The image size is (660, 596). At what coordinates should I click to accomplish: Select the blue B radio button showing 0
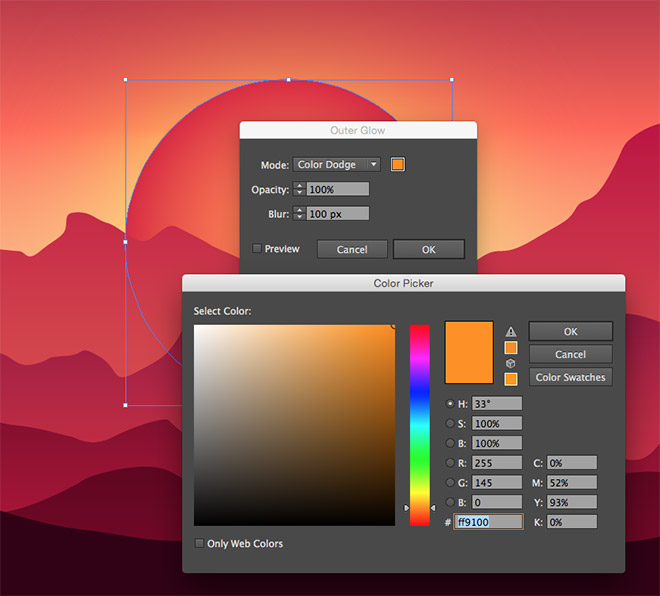450,502
